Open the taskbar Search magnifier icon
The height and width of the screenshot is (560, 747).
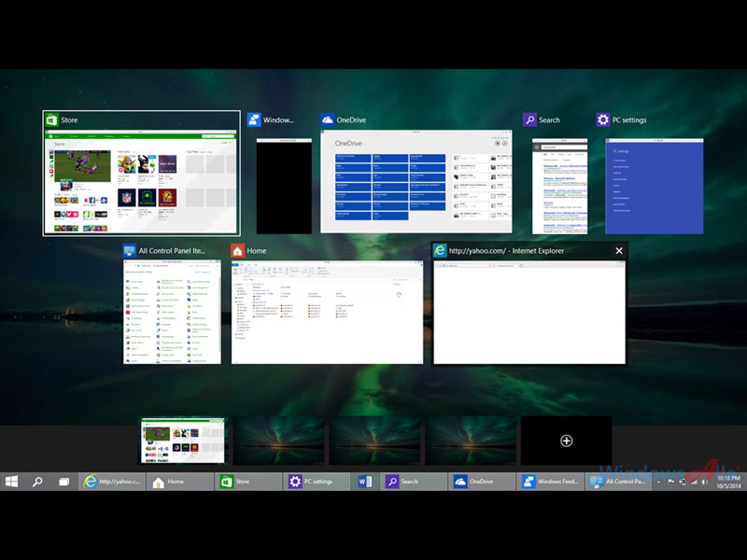38,482
